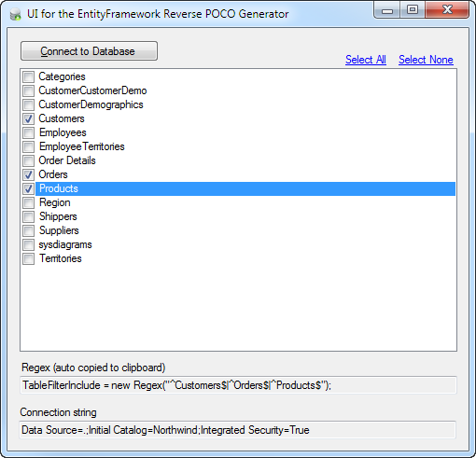This screenshot has height=458, width=476.
Task: Enable the CustomerCustomerDemo table checkbox
Action: (29, 90)
